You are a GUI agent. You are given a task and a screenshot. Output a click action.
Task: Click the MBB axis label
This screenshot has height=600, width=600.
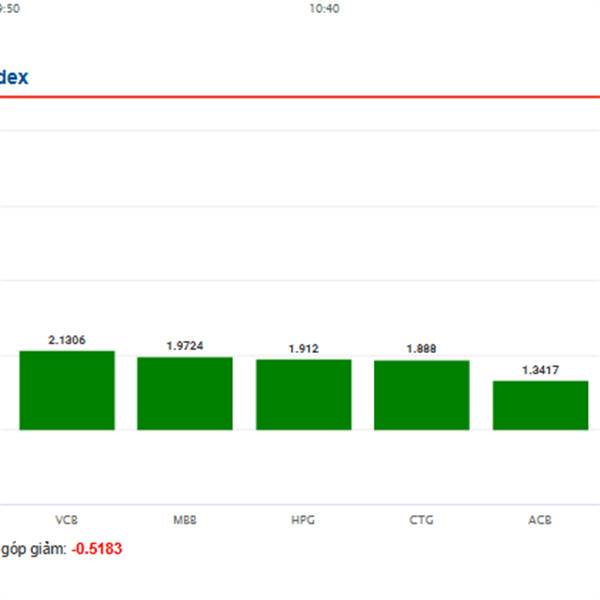(185, 520)
